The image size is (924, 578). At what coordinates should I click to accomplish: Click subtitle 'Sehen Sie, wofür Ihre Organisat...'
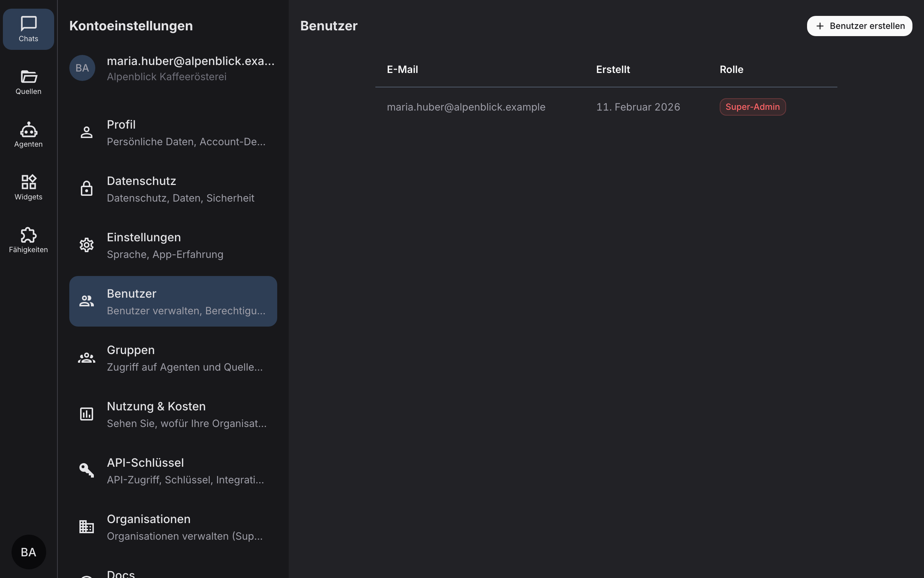tap(187, 423)
